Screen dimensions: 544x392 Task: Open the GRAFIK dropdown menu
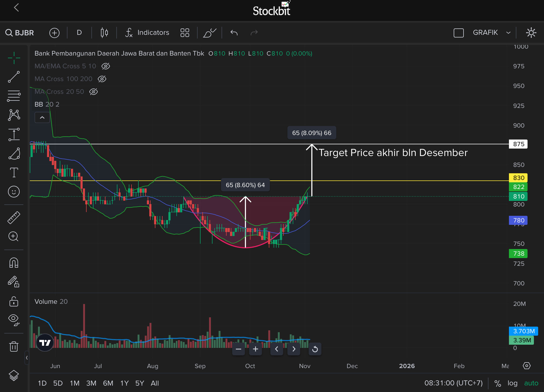(x=491, y=33)
